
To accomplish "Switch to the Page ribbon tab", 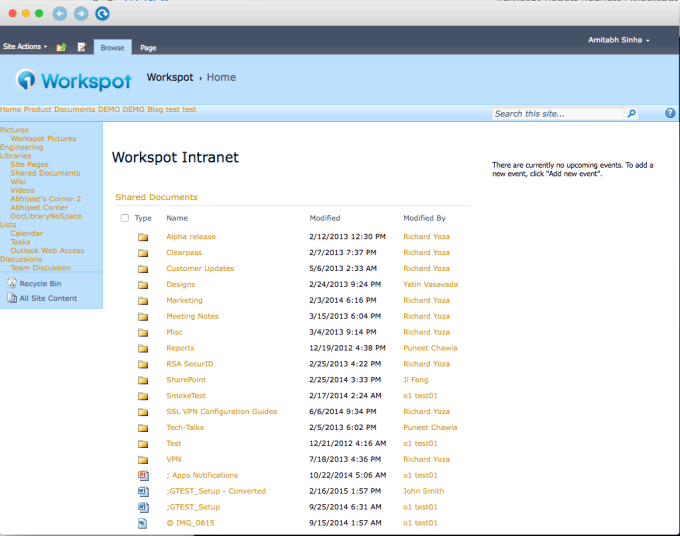I will click(148, 47).
